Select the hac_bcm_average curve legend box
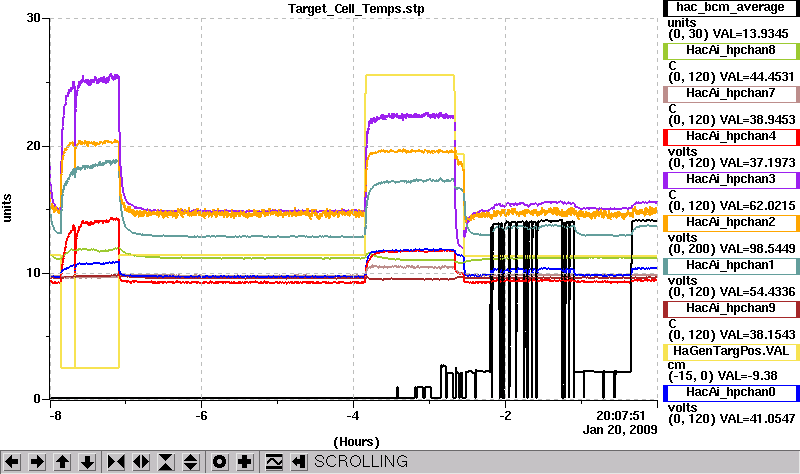Viewport: 800px width, 474px height. [731, 8]
